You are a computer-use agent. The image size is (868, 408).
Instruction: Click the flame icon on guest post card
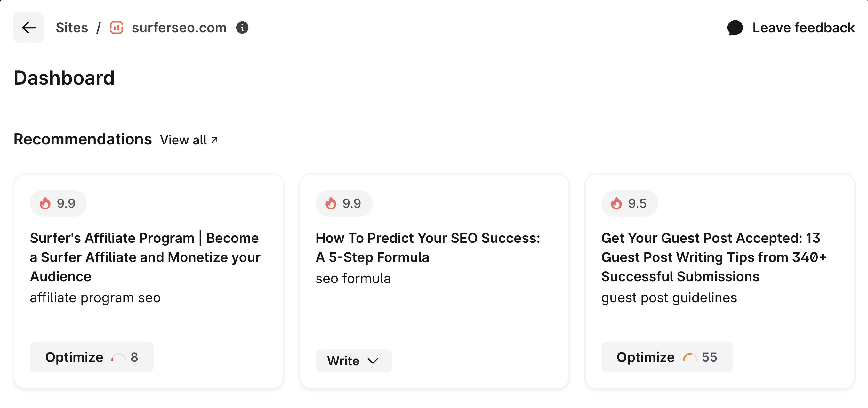(616, 203)
